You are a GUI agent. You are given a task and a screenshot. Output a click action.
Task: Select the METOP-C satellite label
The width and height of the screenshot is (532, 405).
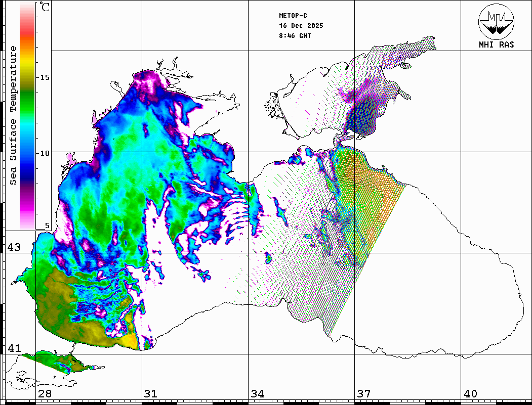pyautogui.click(x=293, y=16)
